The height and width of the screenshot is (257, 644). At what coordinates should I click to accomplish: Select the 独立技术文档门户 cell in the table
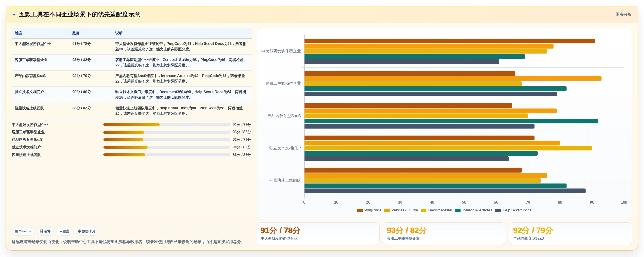click(29, 92)
